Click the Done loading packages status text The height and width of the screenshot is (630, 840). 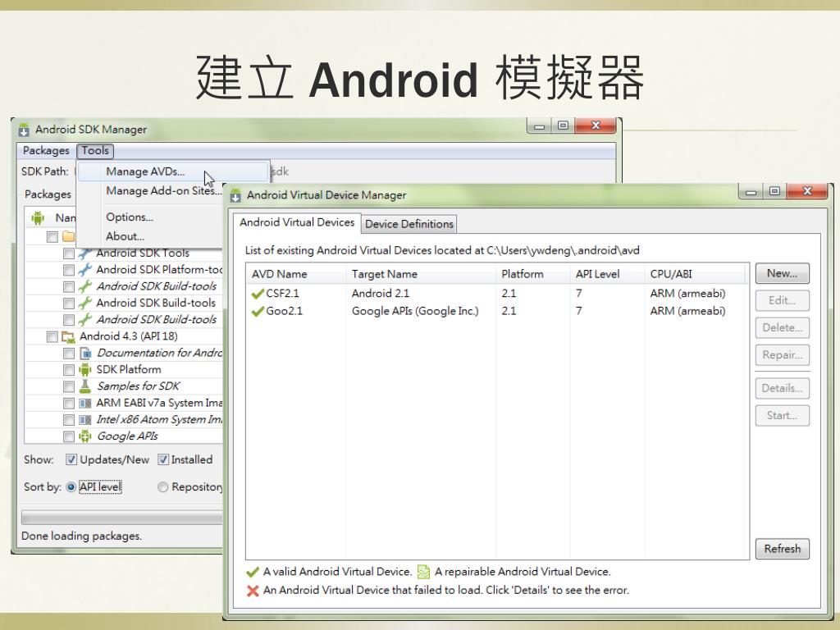[x=81, y=536]
